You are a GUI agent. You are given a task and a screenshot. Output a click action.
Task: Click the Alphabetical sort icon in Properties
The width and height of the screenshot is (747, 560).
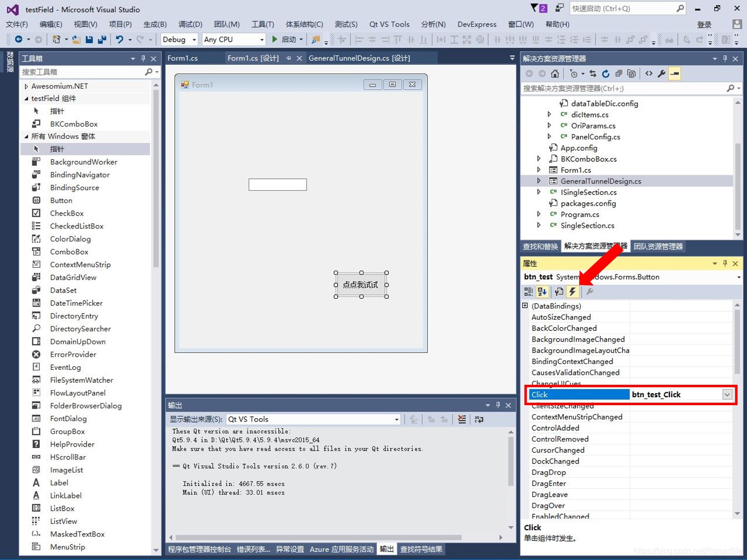(x=542, y=292)
